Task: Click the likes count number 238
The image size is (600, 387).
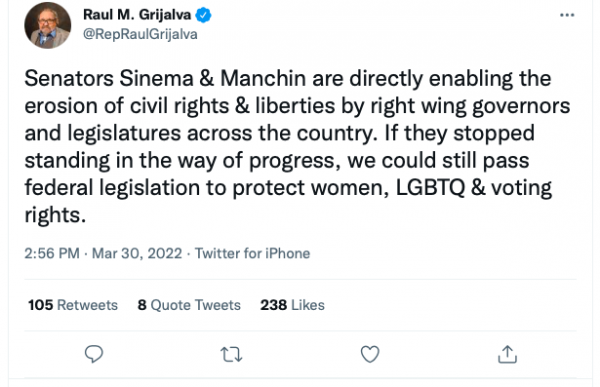Action: click(x=274, y=305)
